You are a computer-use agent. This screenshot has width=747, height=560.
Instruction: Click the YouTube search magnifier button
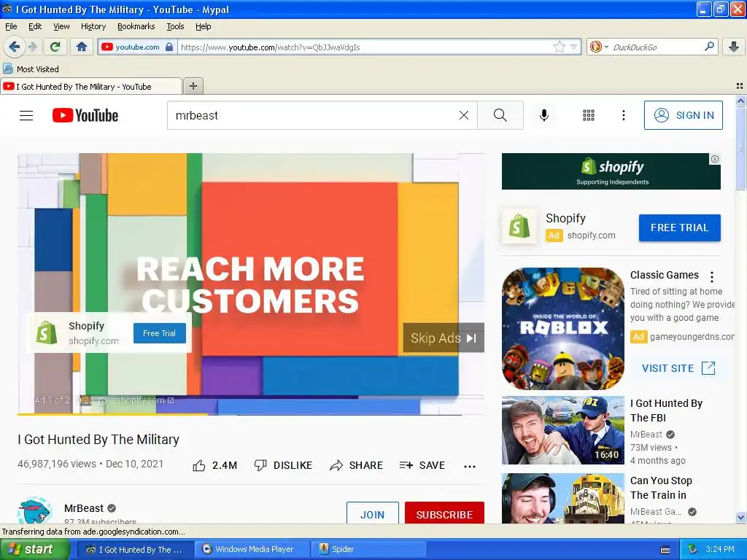pyautogui.click(x=500, y=115)
